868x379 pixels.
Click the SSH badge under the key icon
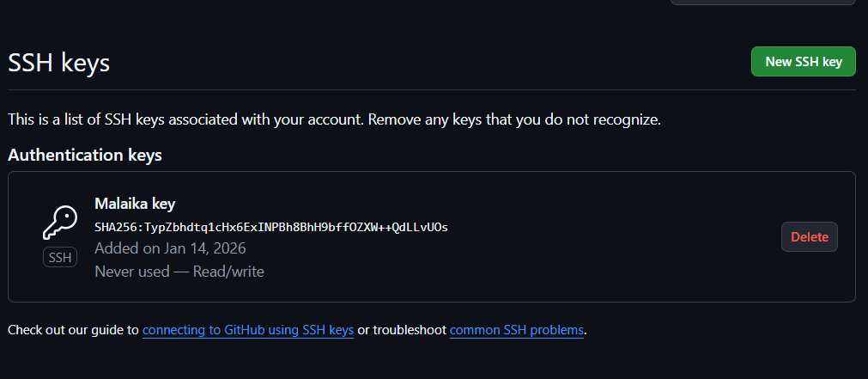[60, 257]
